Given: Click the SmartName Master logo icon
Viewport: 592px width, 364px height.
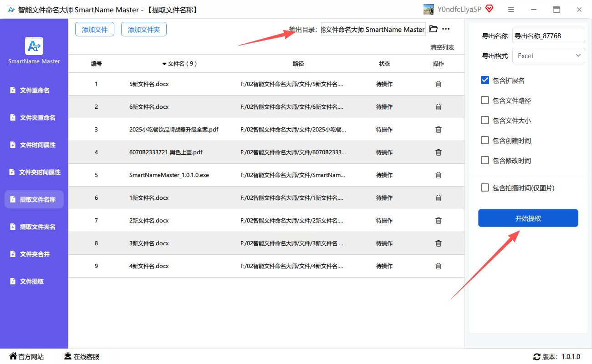Looking at the screenshot, I should (x=34, y=46).
